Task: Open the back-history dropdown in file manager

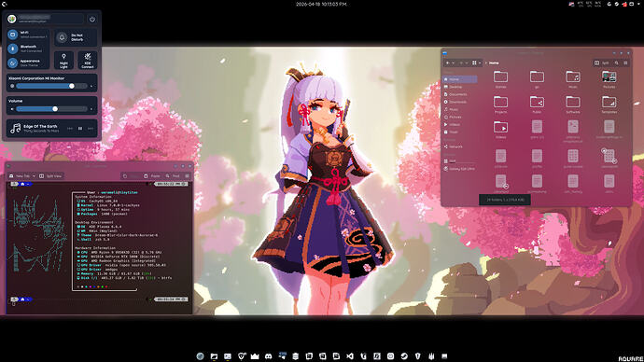Action: pos(453,63)
